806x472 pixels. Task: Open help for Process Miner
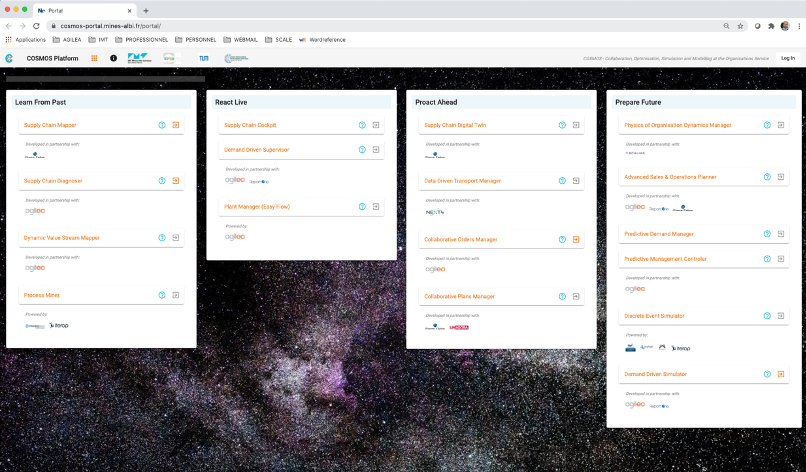[162, 295]
